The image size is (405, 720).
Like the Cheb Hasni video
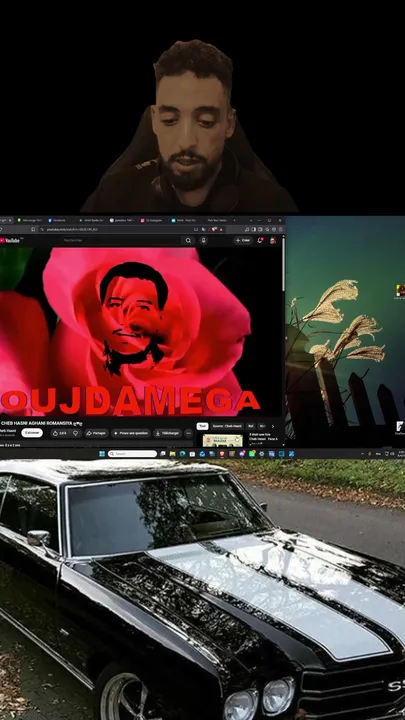click(x=60, y=433)
